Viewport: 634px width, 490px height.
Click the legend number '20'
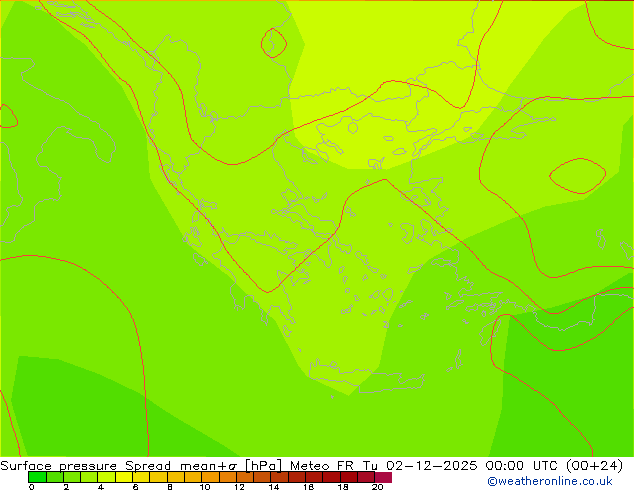tap(377, 487)
